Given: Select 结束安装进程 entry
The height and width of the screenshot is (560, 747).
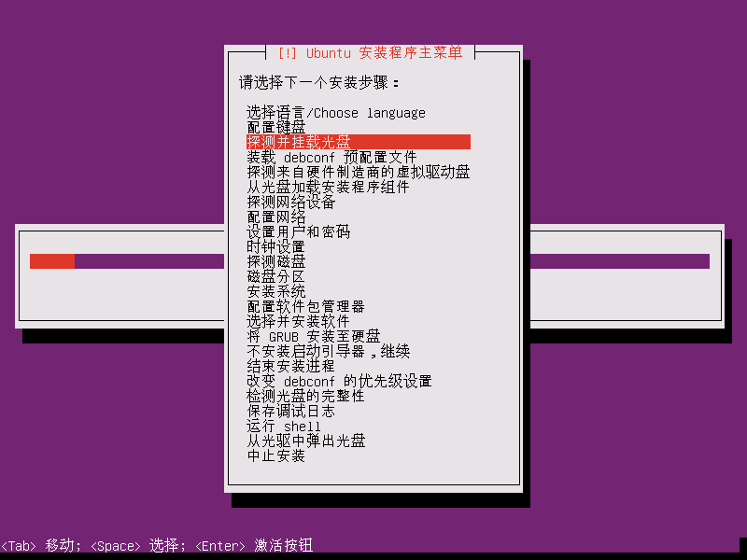Looking at the screenshot, I should coord(291,366).
